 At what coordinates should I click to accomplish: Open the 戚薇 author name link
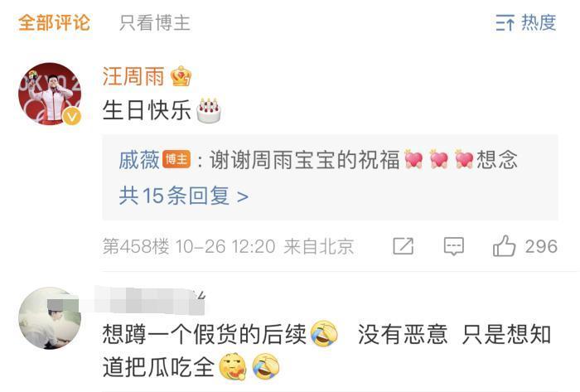click(139, 160)
